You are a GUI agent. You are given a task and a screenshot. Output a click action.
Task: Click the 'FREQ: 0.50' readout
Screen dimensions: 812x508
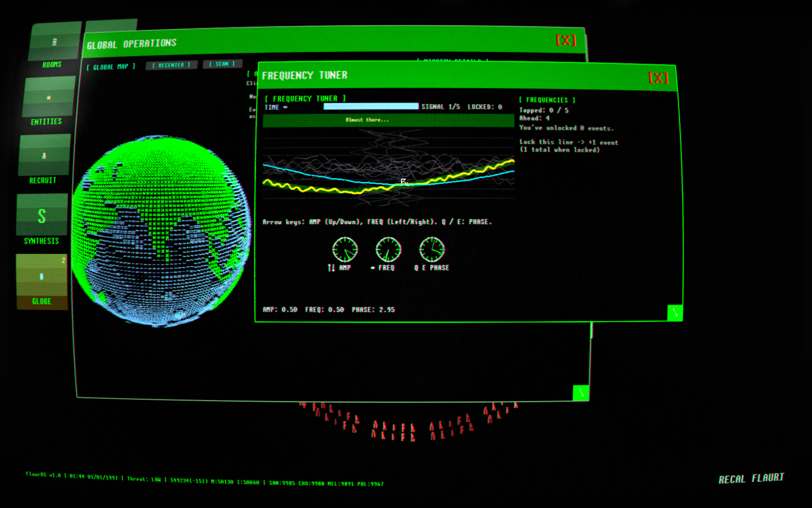[324, 310]
